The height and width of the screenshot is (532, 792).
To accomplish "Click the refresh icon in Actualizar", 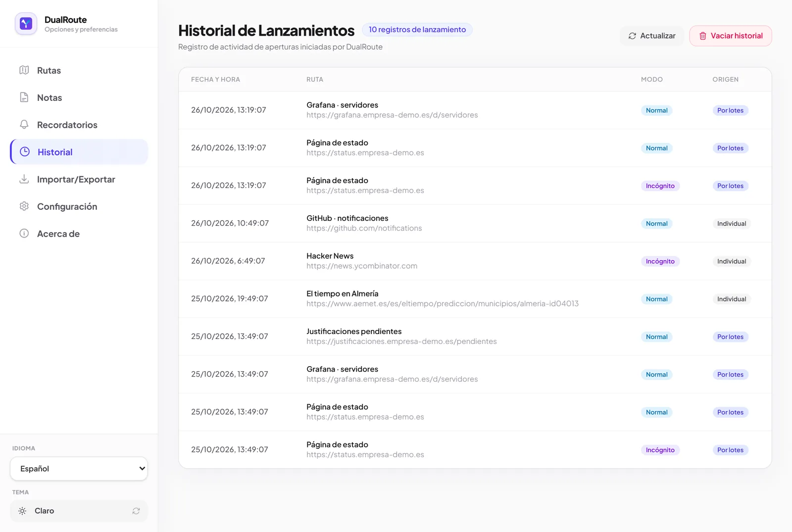I will pos(632,36).
